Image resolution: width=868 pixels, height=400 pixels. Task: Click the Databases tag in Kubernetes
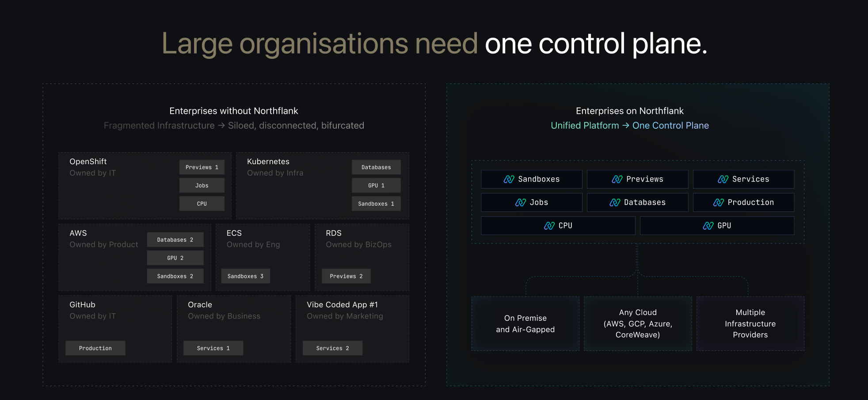376,167
